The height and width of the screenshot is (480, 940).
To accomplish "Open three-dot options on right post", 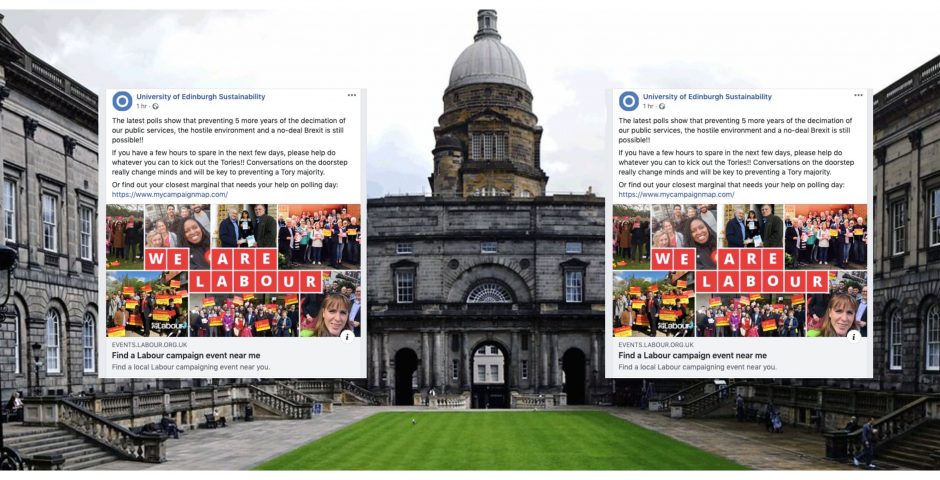I will [x=858, y=95].
